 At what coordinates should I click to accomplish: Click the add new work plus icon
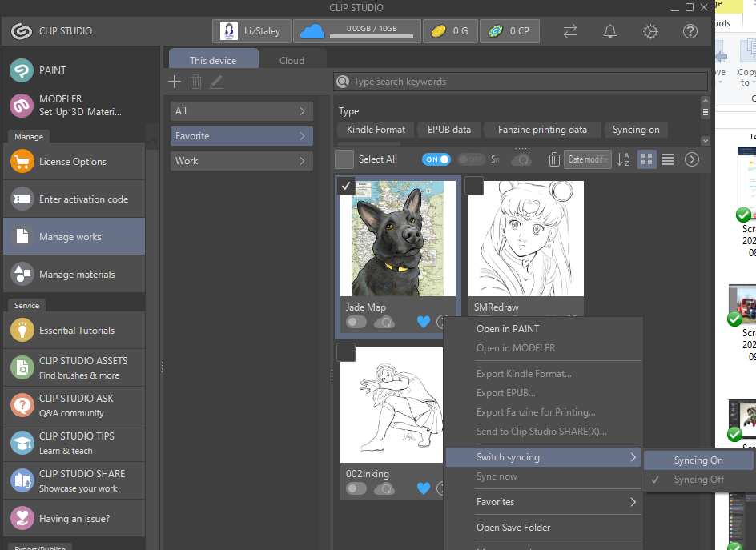pos(175,82)
